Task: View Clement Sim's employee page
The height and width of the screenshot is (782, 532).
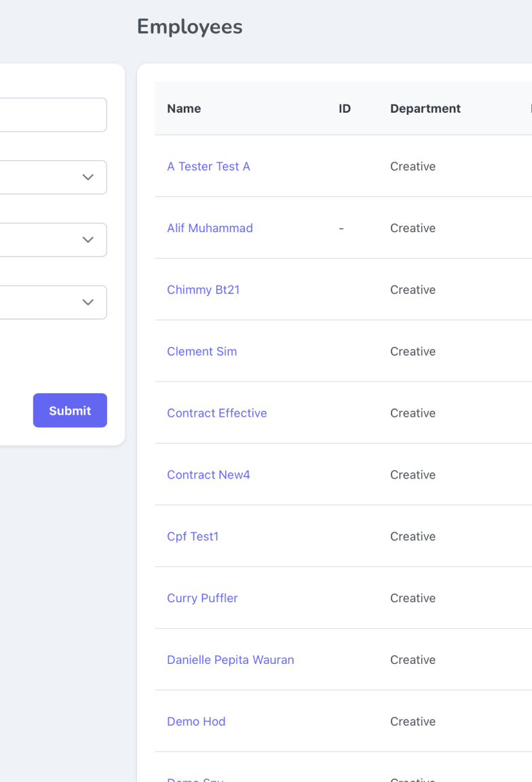Action: coord(202,352)
